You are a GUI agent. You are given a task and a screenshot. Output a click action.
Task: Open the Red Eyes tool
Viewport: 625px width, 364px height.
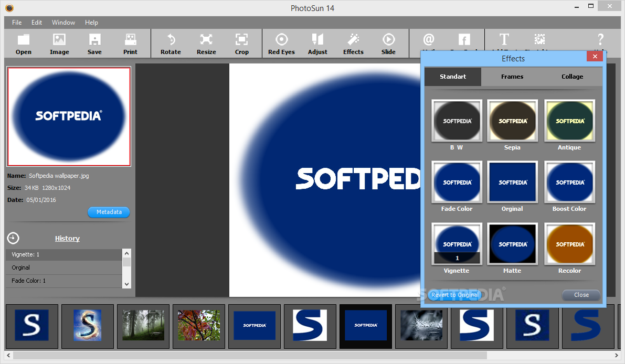coord(281,44)
